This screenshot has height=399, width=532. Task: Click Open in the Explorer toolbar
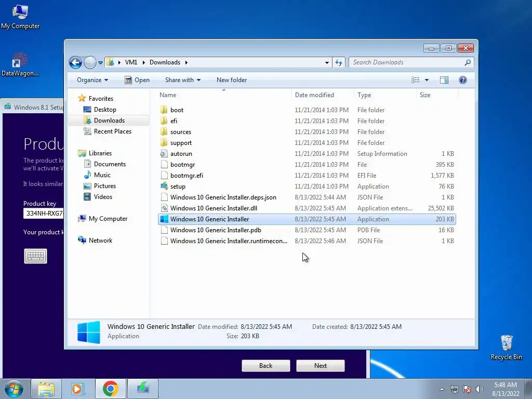click(x=137, y=80)
